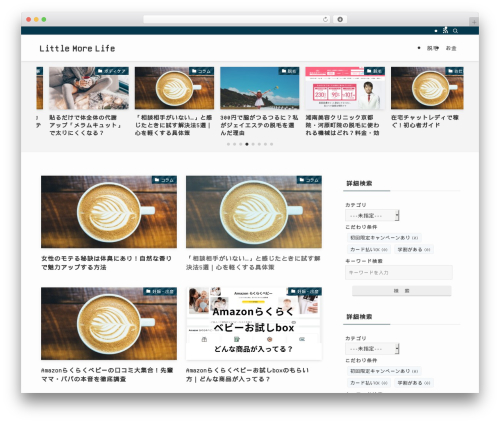The width and height of the screenshot is (500, 423).
Task: Select the last carousel pagination dot
Action: tap(271, 144)
